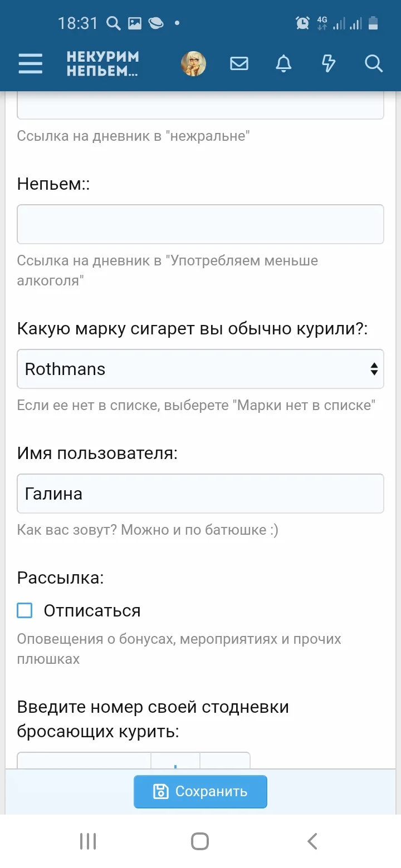Image resolution: width=401 pixels, height=868 pixels.
Task: Open private messages via the envelope icon
Action: (239, 63)
